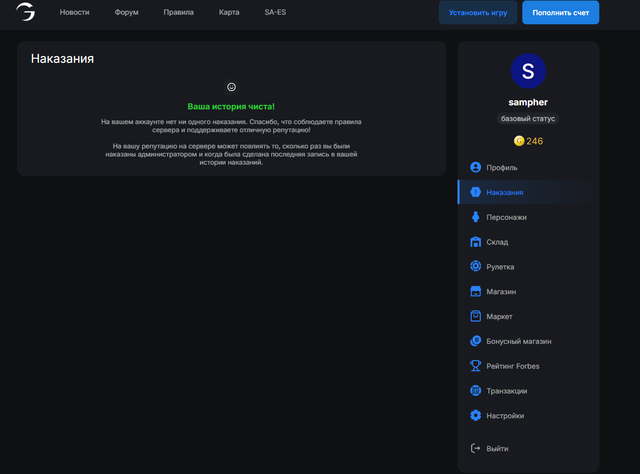Open the Новости page

tap(74, 12)
